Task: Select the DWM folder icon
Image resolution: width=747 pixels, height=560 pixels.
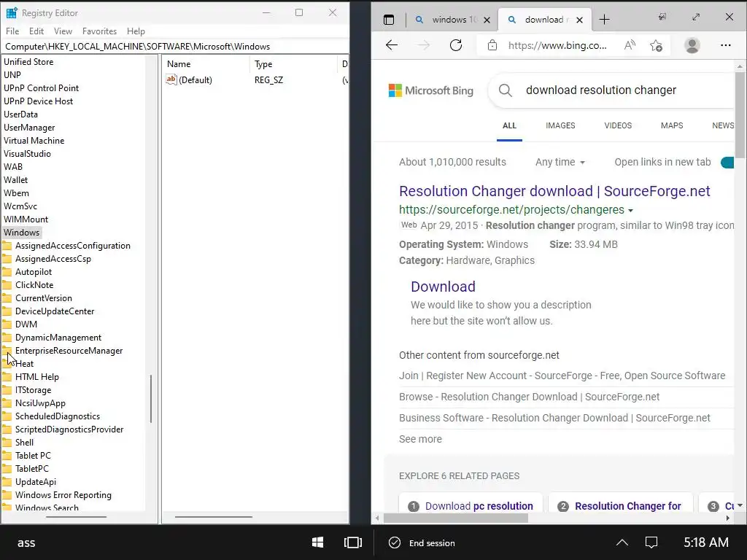Action: coord(7,324)
